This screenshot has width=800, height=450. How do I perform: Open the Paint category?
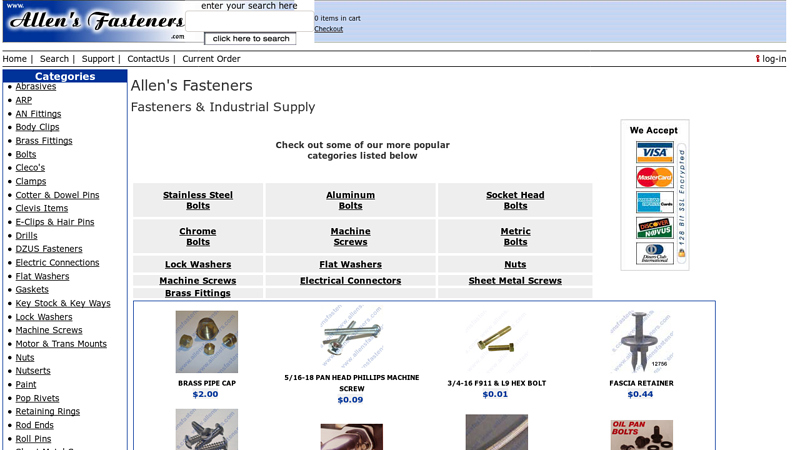coord(26,385)
